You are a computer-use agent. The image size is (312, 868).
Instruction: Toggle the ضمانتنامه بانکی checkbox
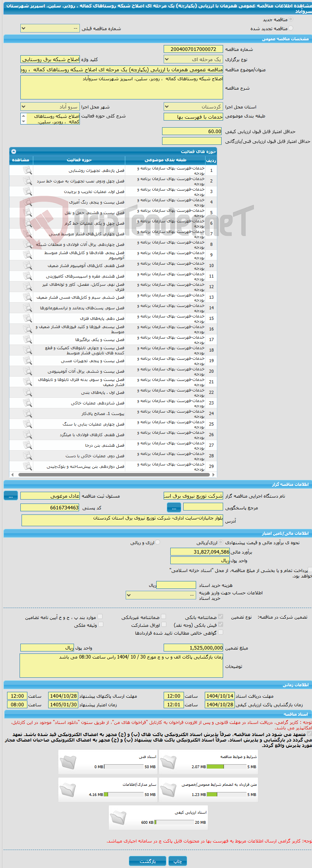coord(220,617)
